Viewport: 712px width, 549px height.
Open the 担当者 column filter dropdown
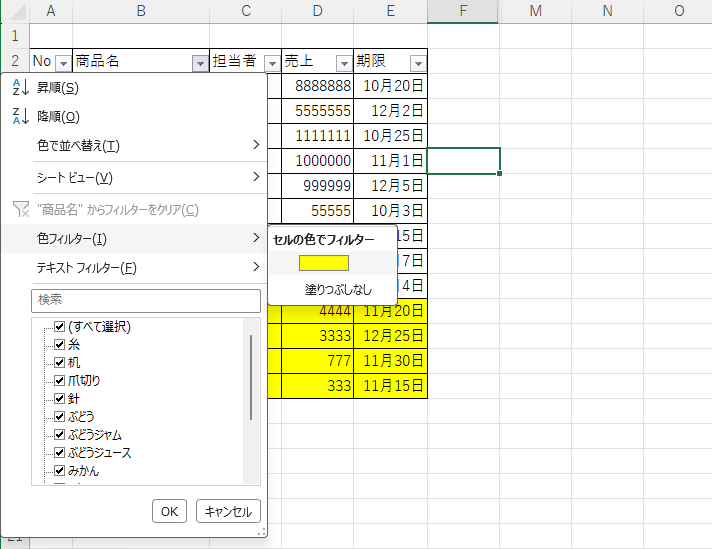click(272, 64)
